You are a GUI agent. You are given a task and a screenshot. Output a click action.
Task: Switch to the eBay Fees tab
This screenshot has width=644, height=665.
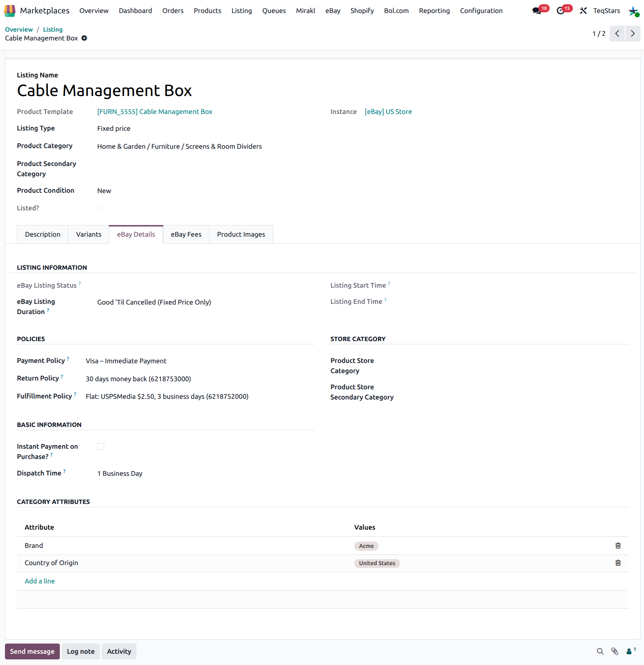click(x=186, y=234)
